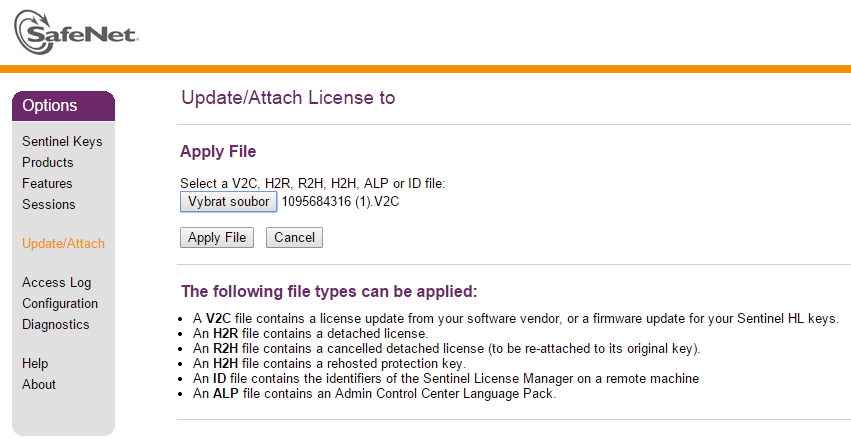
Task: Open Sentinel Keys page
Action: 62,142
